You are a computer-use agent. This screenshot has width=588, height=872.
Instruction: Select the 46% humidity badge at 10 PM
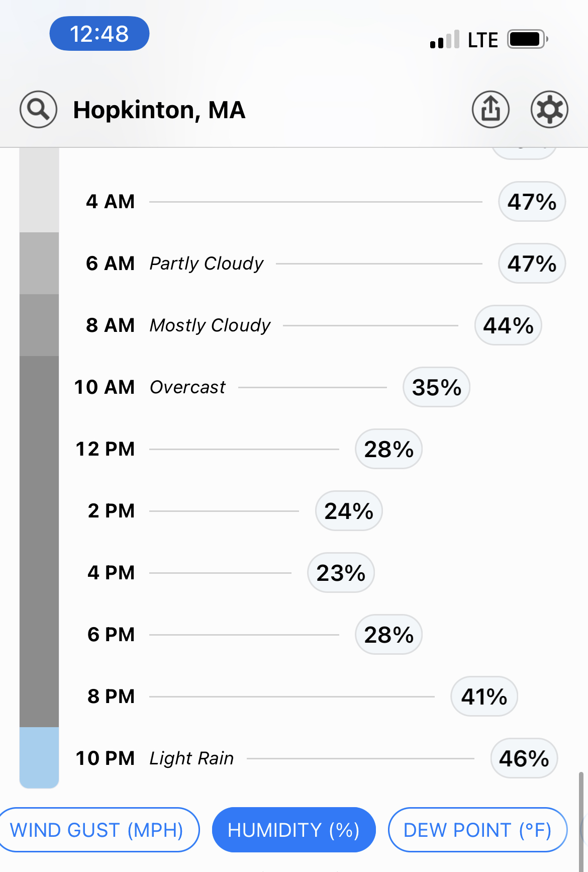[524, 758]
